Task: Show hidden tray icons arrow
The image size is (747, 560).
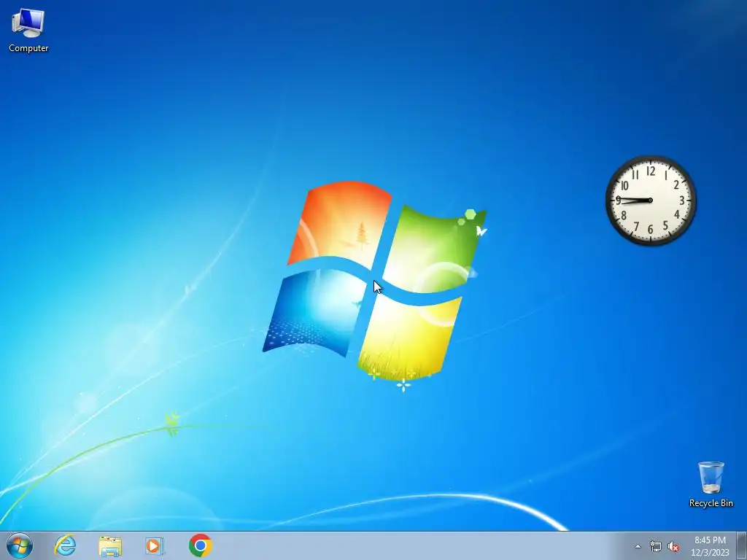Action: coord(638,547)
